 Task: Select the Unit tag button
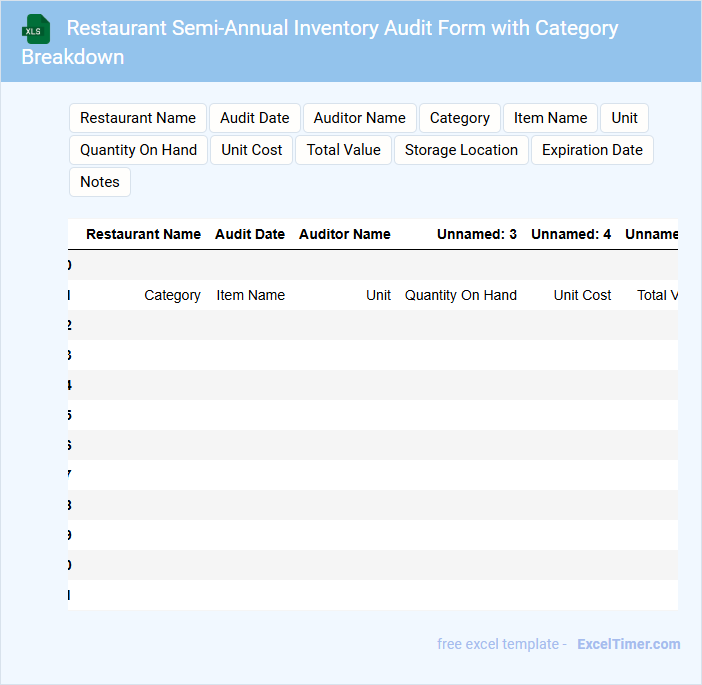tap(625, 118)
